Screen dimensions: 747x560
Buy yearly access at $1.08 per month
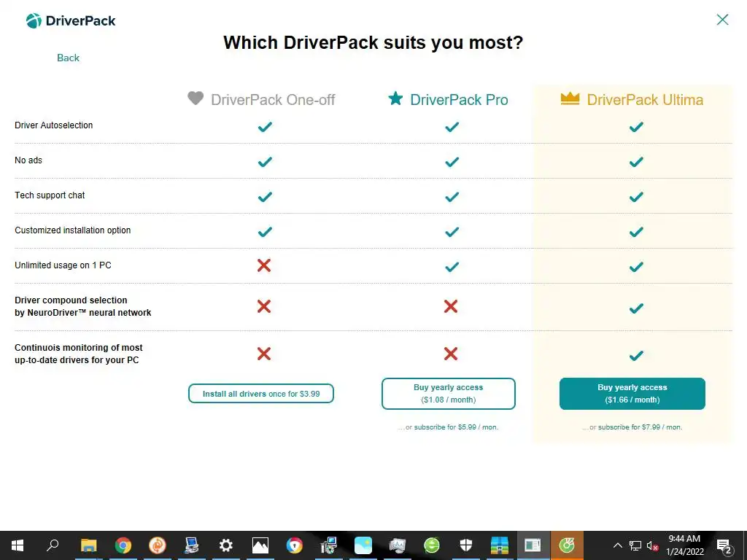pyautogui.click(x=449, y=394)
